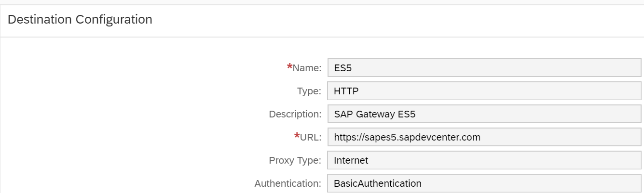
Task: Click the divider line below the header
Action: (x=322, y=37)
